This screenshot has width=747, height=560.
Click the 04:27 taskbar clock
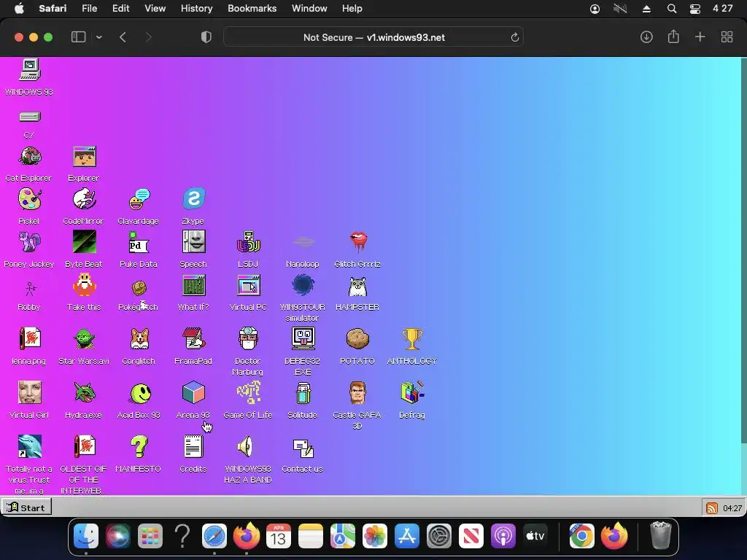[x=732, y=508]
